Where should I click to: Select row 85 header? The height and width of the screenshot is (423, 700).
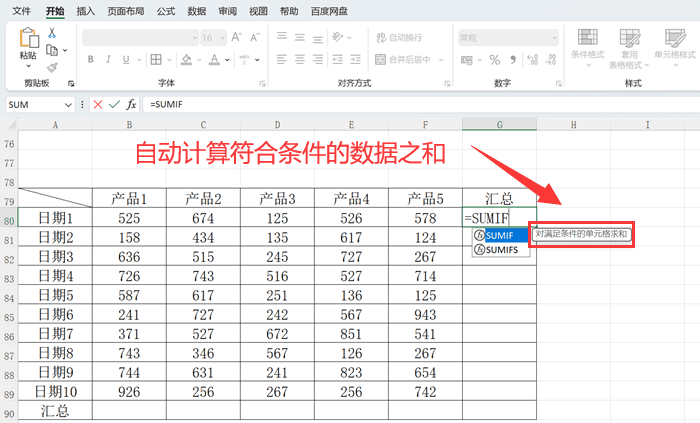pyautogui.click(x=9, y=317)
